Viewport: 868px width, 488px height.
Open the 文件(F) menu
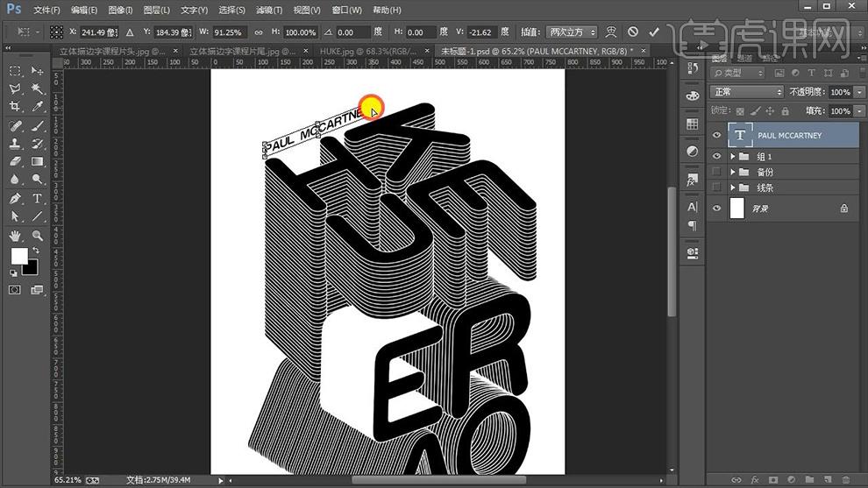point(46,10)
